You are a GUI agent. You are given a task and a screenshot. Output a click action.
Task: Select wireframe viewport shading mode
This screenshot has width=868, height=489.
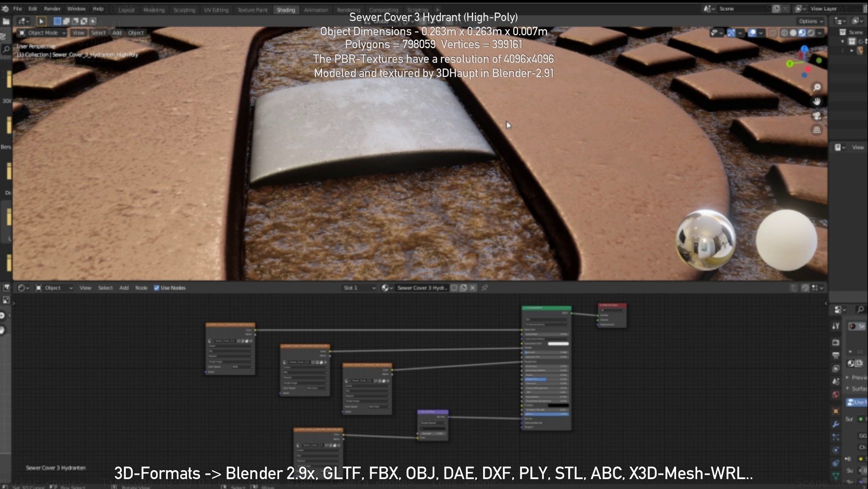pyautogui.click(x=784, y=33)
